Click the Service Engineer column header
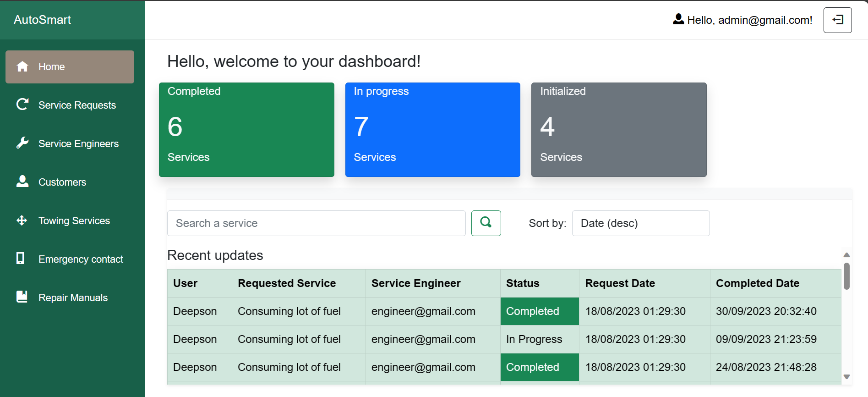The width and height of the screenshot is (868, 397). tap(433, 283)
